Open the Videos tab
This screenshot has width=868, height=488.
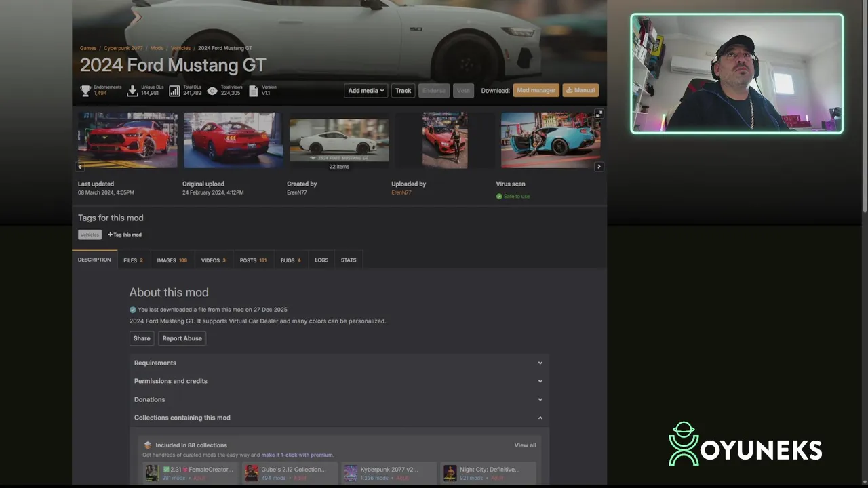pos(213,260)
